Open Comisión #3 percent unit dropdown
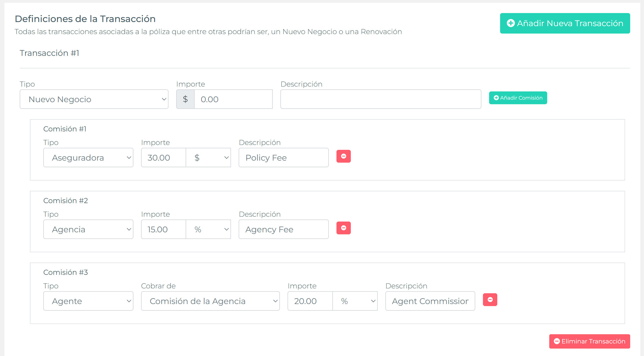Screen dimensions: 644x356 point(355,301)
